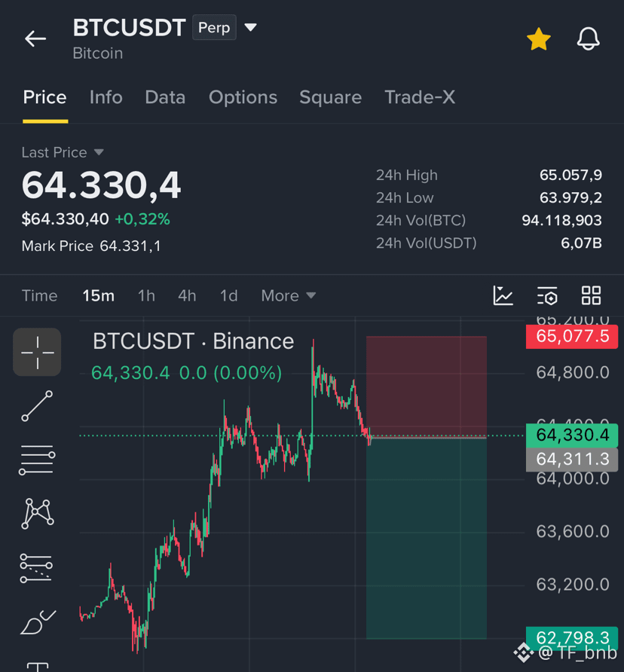The width and height of the screenshot is (624, 672).
Task: Click the 24h Vol(USDT) value 6,07B
Action: [581, 243]
